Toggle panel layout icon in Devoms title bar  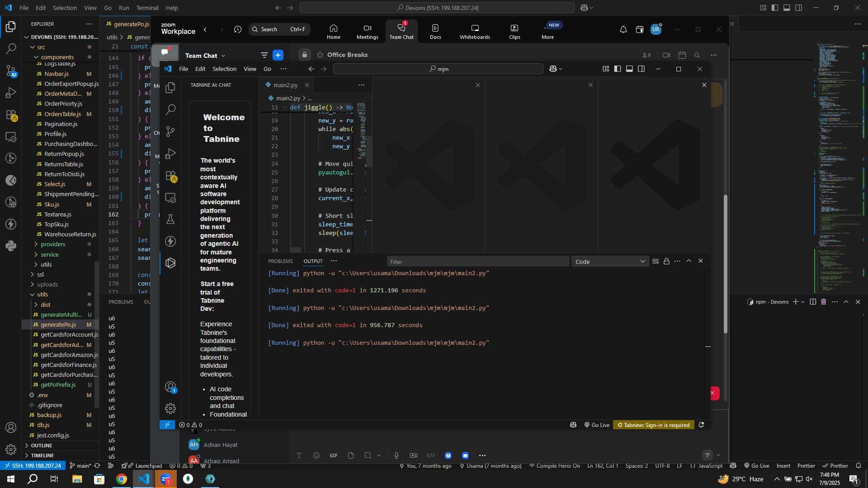[x=787, y=8]
